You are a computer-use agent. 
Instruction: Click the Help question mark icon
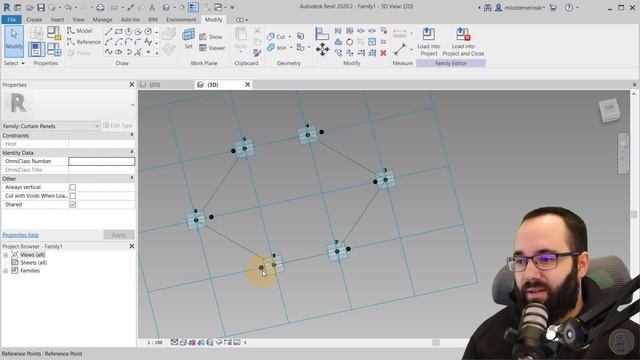pyautogui.click(x=569, y=8)
